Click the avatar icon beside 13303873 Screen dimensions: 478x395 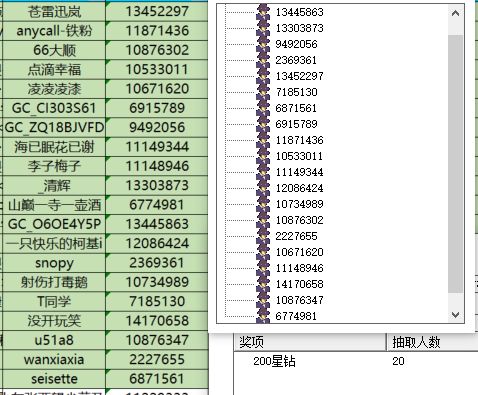tap(263, 28)
